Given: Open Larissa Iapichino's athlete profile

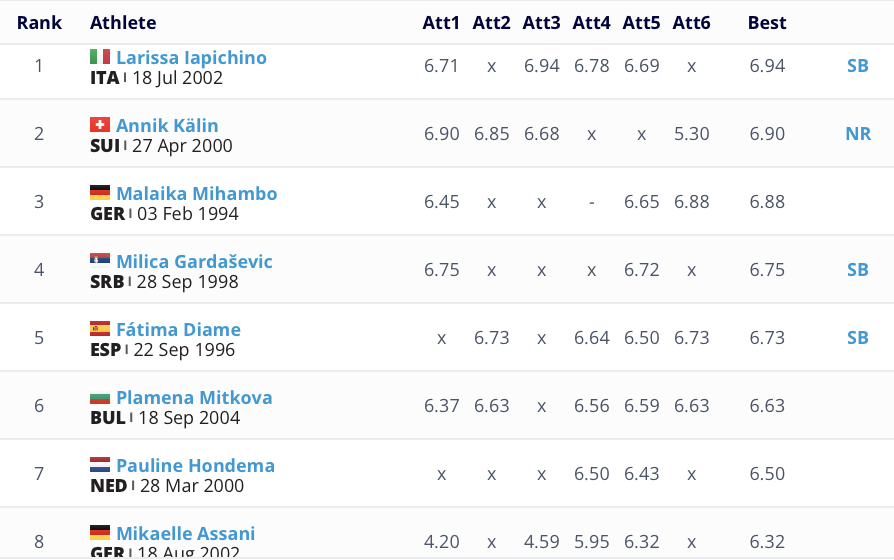Looking at the screenshot, I should click(x=191, y=58).
